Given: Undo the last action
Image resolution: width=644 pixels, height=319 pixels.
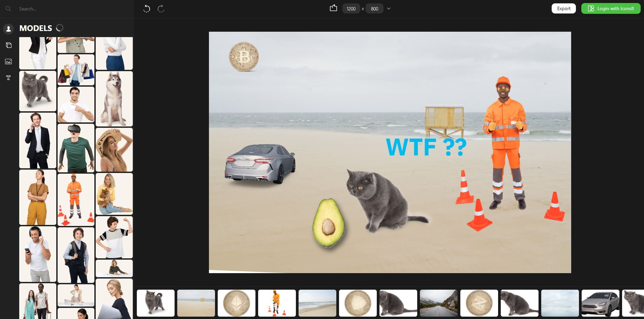Looking at the screenshot, I should (x=147, y=9).
